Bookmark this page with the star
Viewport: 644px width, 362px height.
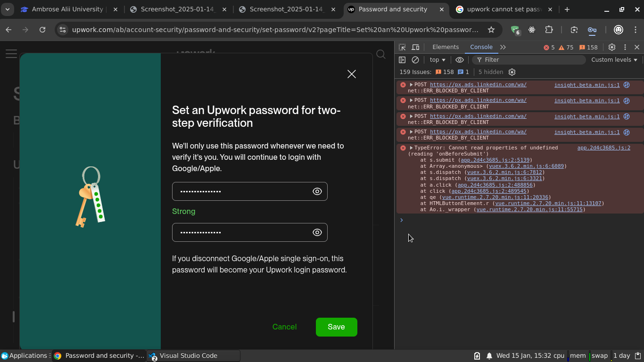[491, 30]
